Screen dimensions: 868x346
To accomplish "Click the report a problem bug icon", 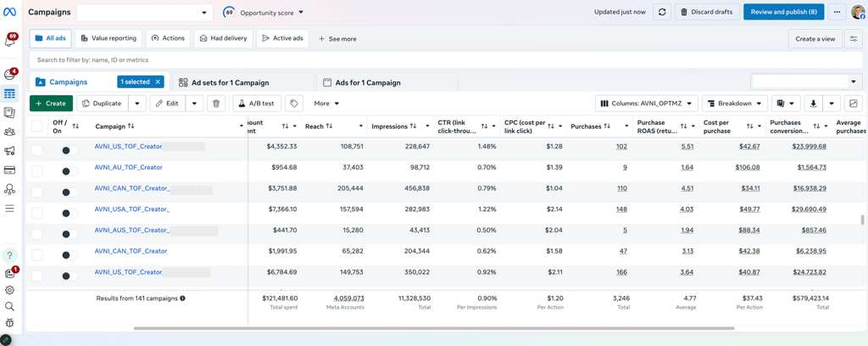I will click(9, 323).
